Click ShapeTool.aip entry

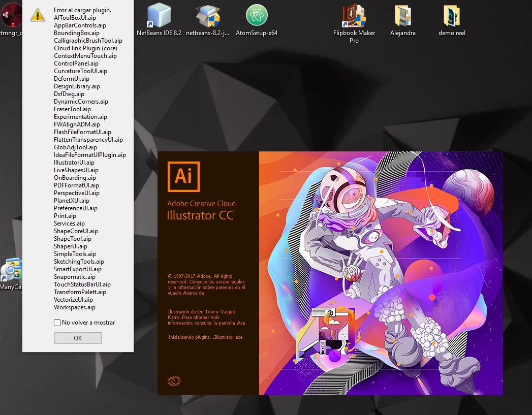click(72, 239)
